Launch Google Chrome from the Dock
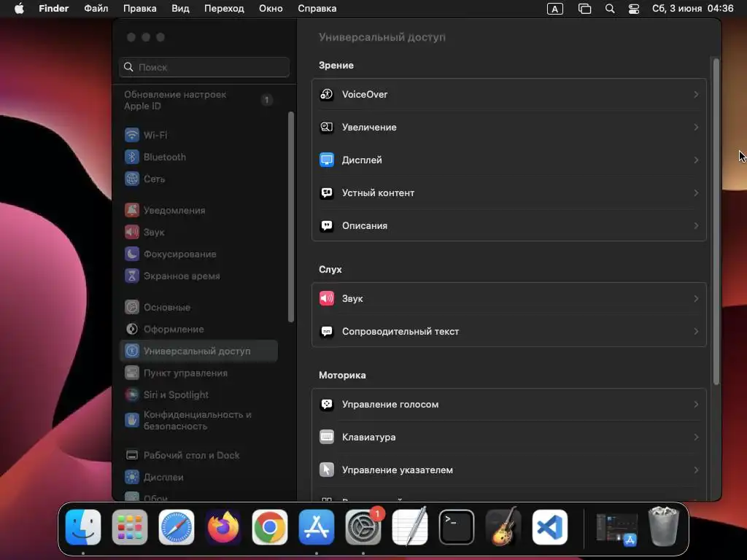Image resolution: width=747 pixels, height=560 pixels. point(270,527)
